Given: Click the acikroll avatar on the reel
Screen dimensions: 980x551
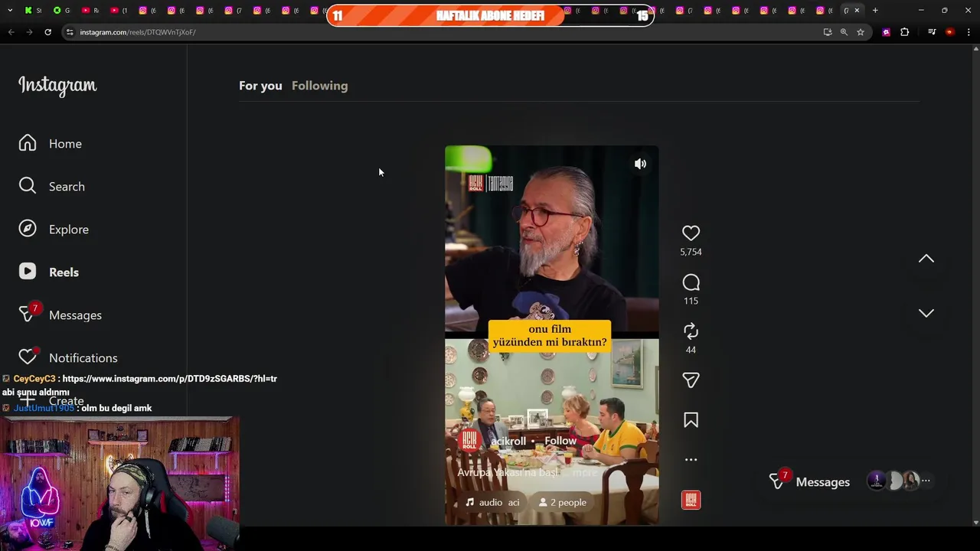Looking at the screenshot, I should 469,441.
